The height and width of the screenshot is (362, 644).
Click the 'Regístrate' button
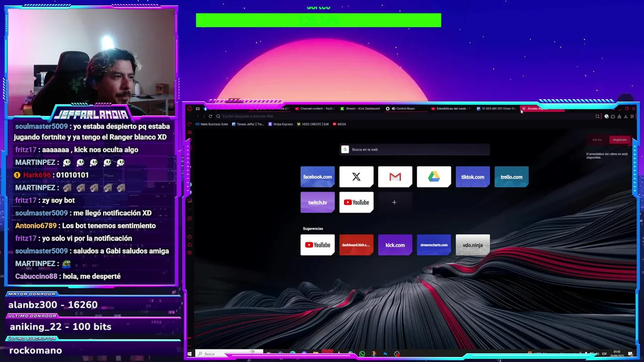[620, 140]
